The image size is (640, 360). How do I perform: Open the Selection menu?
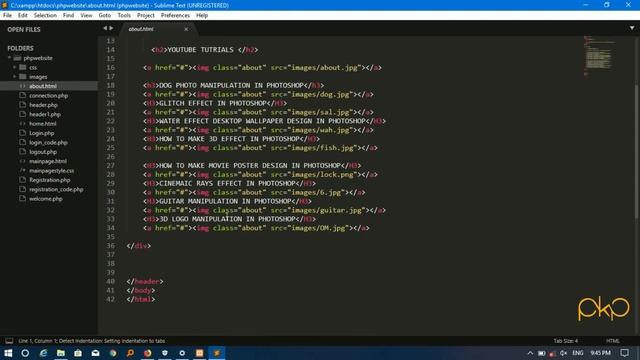45,15
